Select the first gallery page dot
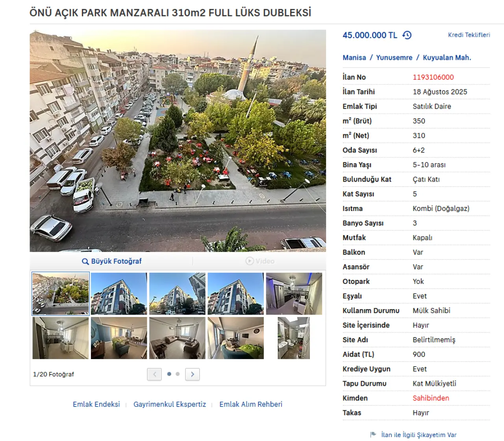The height and width of the screenshot is (441, 504). [169, 374]
